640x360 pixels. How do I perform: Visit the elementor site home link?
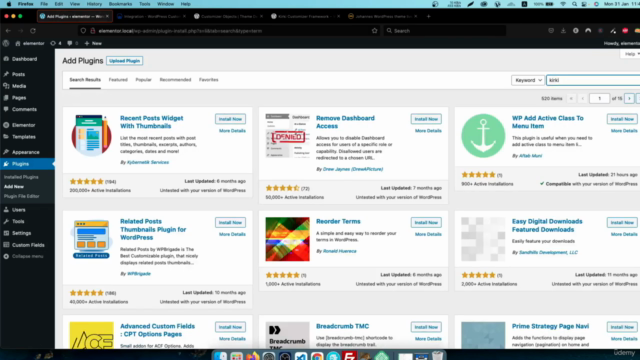(30, 43)
